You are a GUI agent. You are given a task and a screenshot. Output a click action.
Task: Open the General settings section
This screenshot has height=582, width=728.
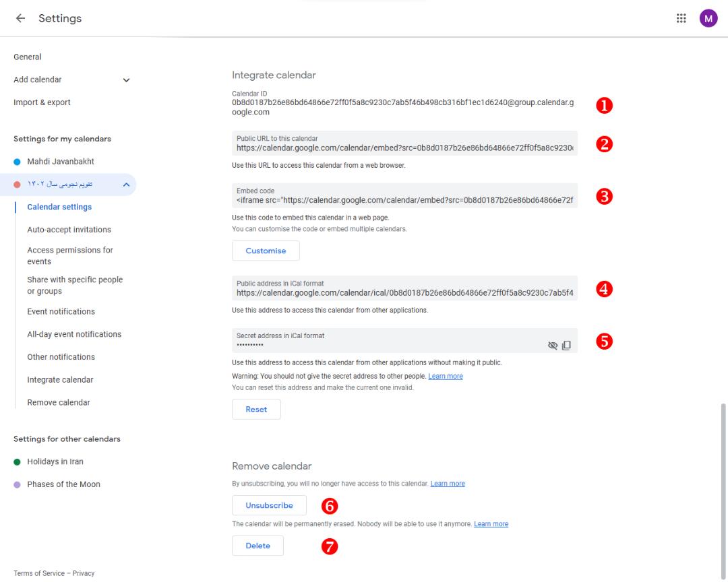[x=28, y=57]
